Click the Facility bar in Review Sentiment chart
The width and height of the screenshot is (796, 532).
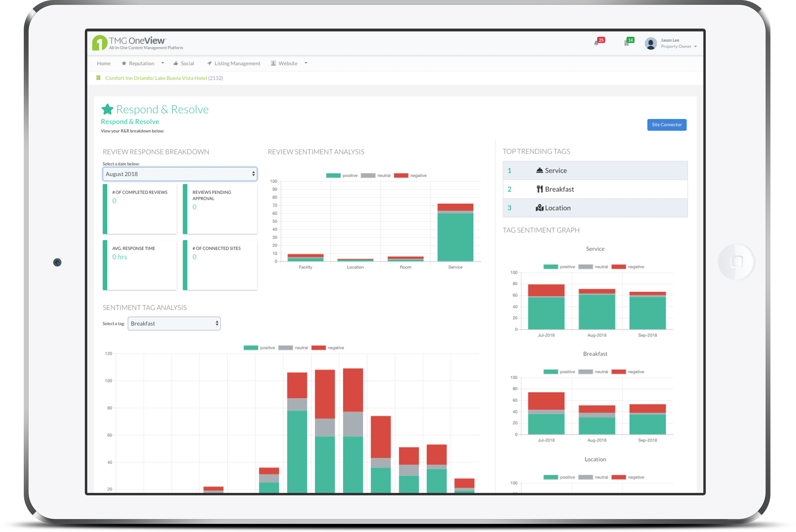pyautogui.click(x=305, y=257)
